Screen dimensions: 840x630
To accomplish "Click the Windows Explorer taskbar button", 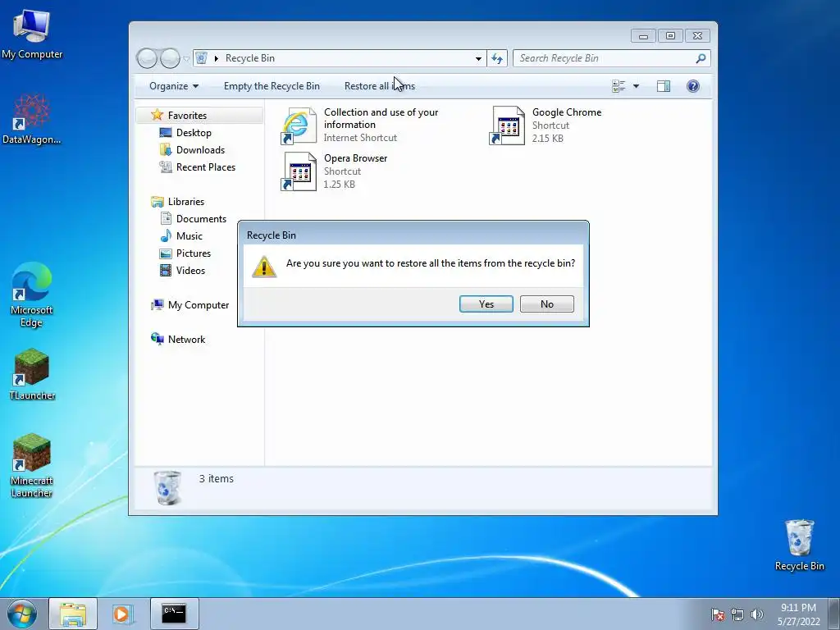I will coord(73,614).
